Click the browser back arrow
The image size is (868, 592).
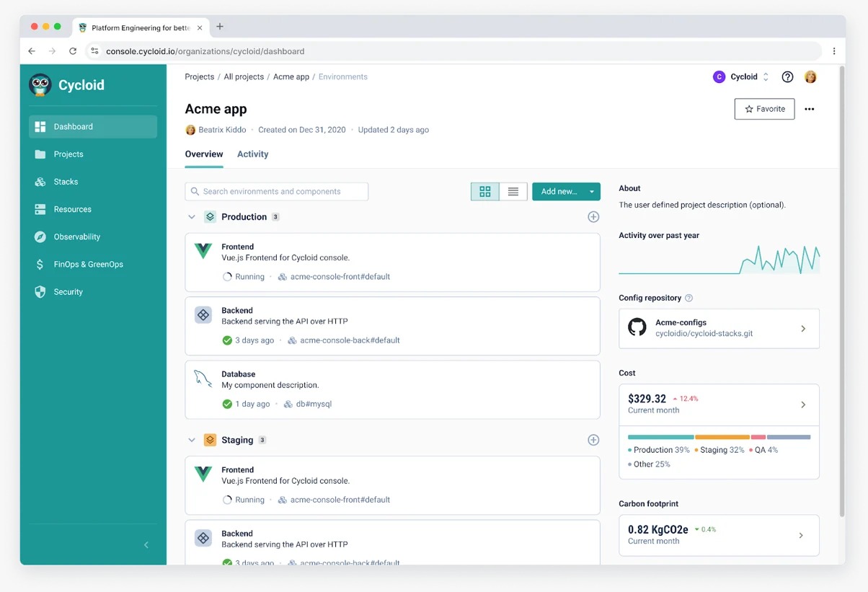(32, 51)
